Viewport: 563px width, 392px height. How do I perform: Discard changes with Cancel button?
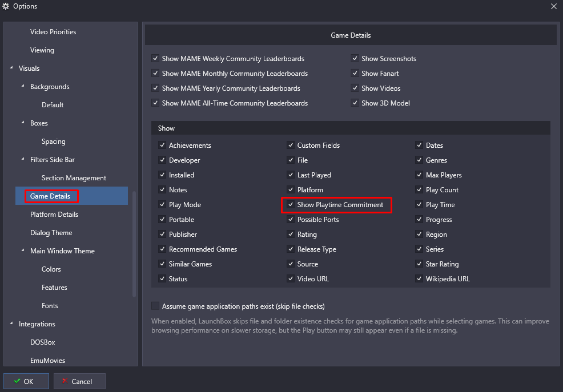(x=79, y=381)
